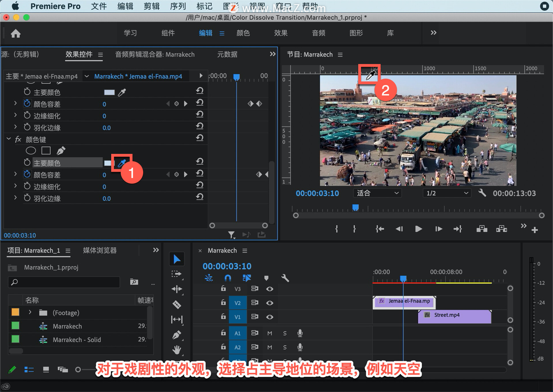Open the 1/2 playback resolution dropdown
This screenshot has width=553, height=392.
(447, 193)
